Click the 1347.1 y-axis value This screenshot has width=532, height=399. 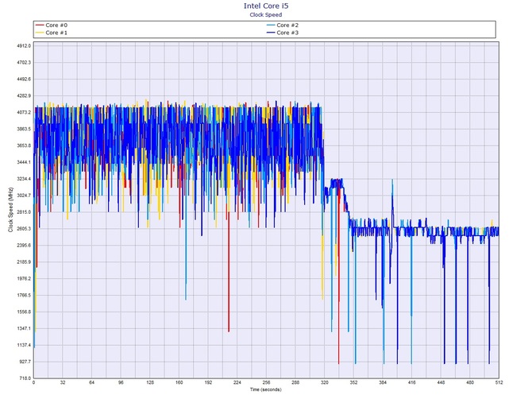(24, 329)
